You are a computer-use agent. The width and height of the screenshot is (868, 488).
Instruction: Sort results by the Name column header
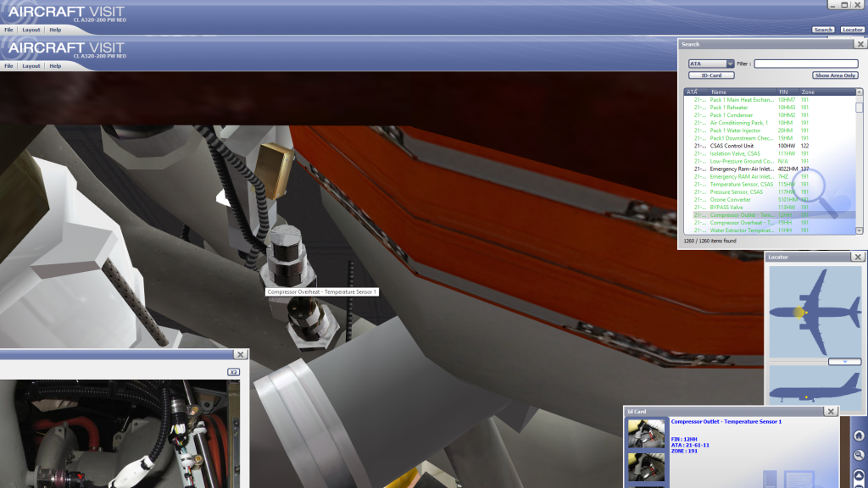[743, 91]
